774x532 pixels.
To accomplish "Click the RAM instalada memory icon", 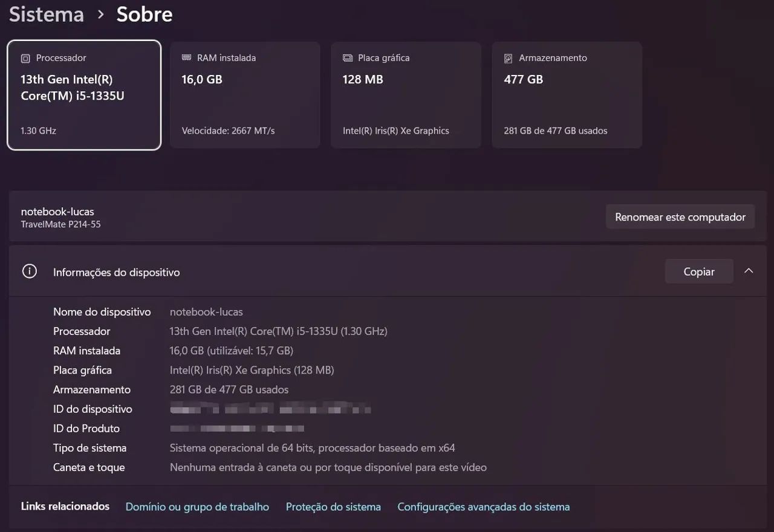I will pos(186,58).
